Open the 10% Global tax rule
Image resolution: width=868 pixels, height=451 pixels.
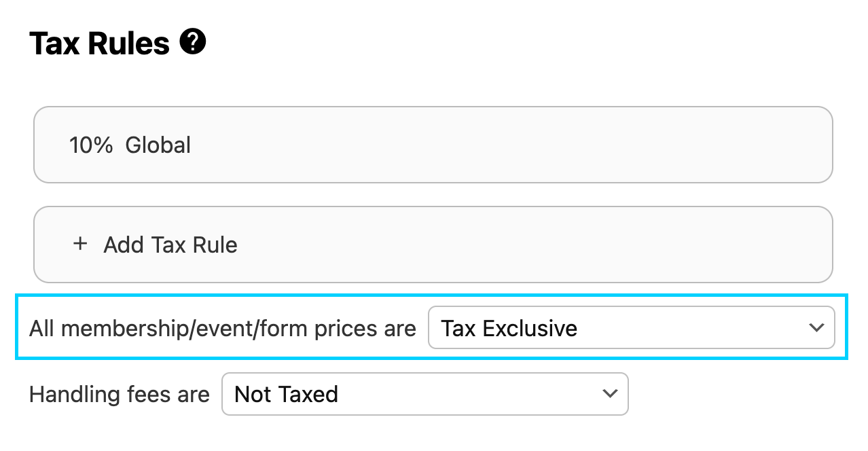[433, 145]
